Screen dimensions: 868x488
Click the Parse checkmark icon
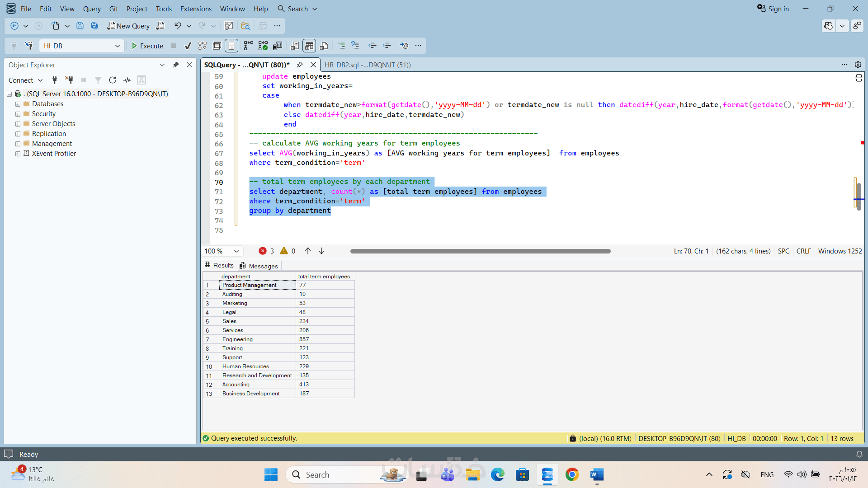click(188, 46)
